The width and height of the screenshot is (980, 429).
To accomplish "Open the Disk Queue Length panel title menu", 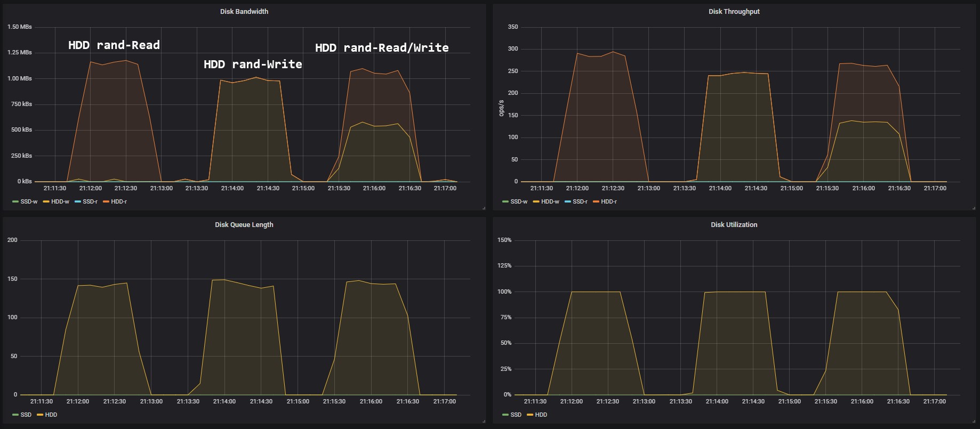I will 244,224.
